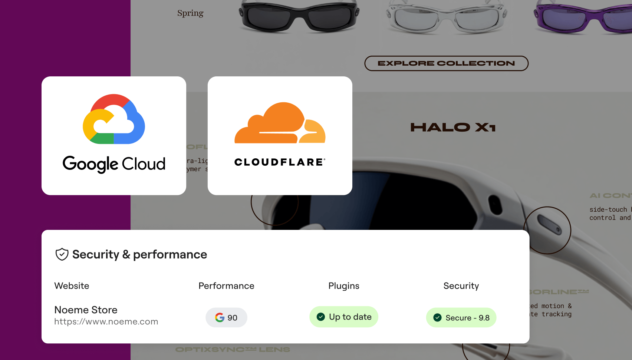The width and height of the screenshot is (632, 360).
Task: Select the silver sunglasses thumbnail
Action: [446, 16]
